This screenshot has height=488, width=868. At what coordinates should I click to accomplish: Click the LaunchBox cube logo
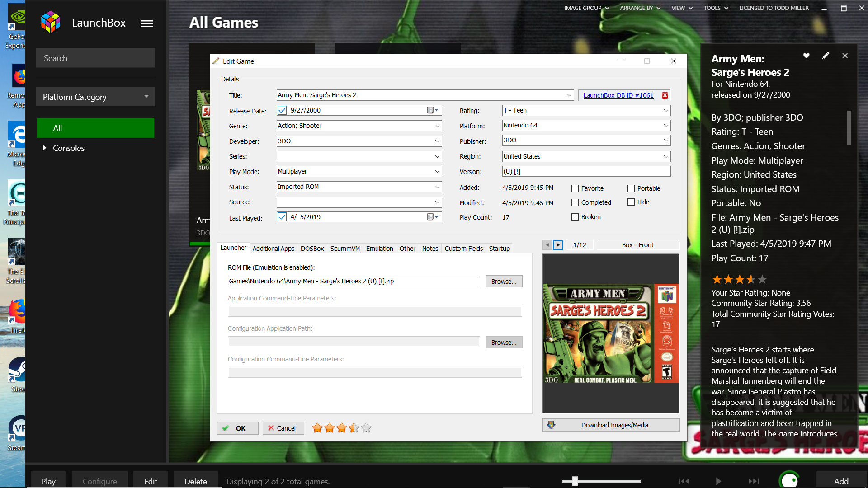pyautogui.click(x=50, y=22)
